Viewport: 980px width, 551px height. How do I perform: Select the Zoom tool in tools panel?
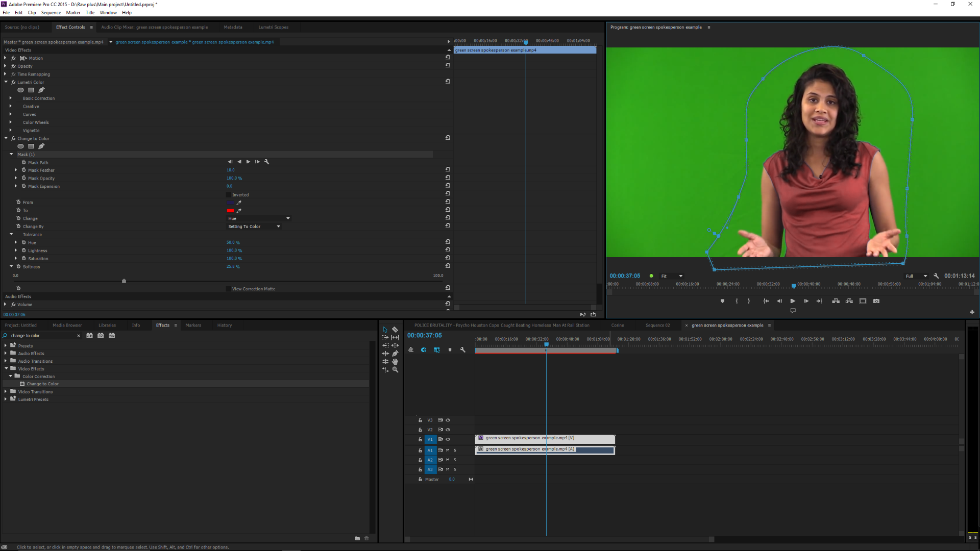[395, 369]
